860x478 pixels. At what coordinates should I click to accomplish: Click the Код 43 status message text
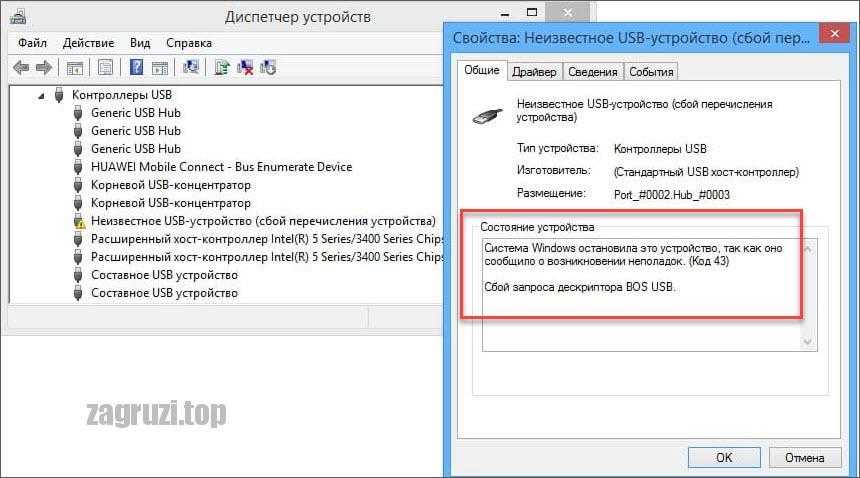pos(633,254)
